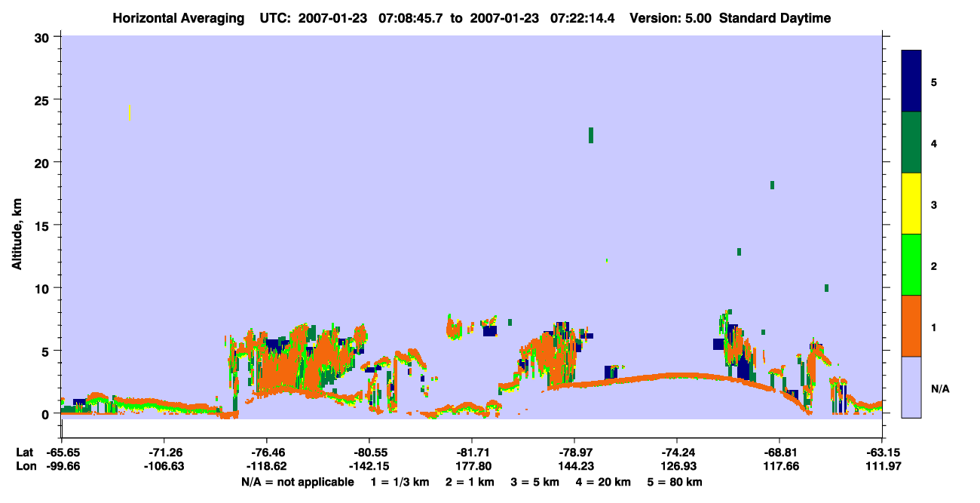
Task: Click longitude value -106.63
Action: pos(164,467)
